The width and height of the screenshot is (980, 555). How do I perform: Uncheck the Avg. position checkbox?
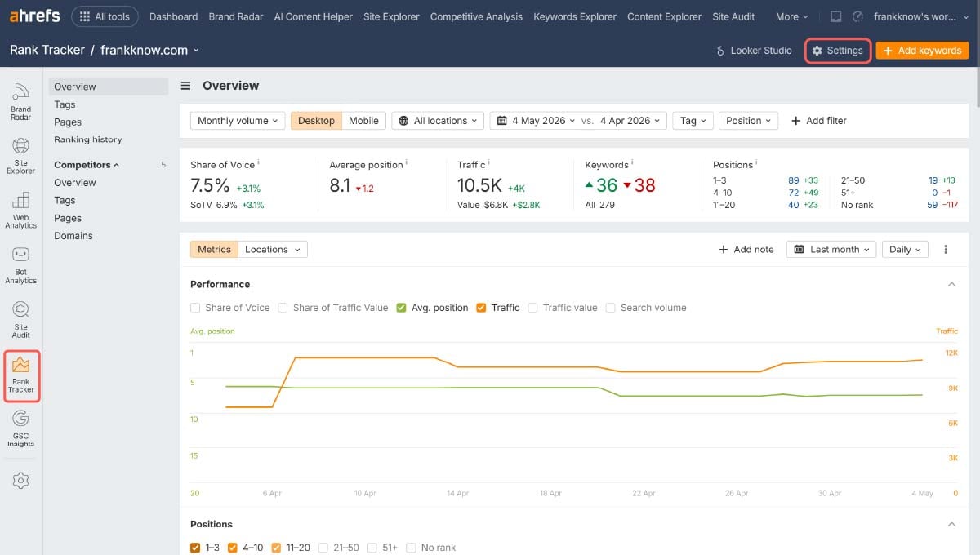point(401,308)
